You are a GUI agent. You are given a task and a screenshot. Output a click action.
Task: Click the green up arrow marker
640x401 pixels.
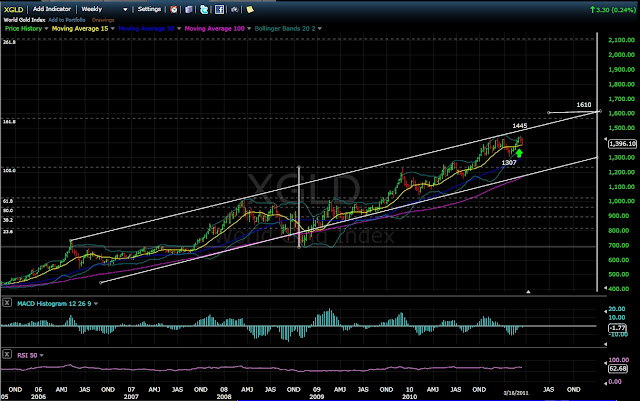519,154
